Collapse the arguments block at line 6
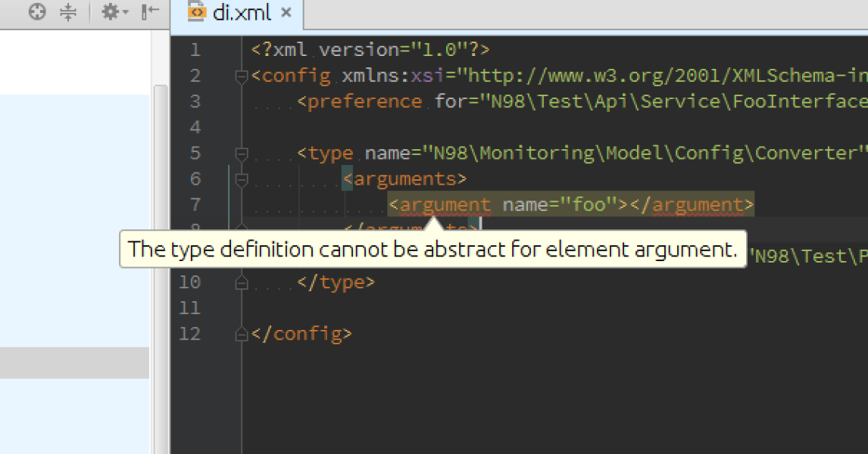868x454 pixels. point(241,179)
